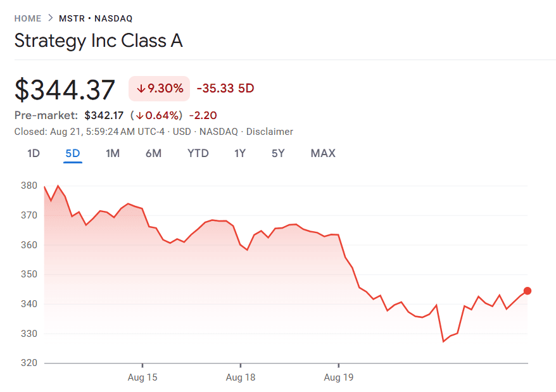556x392 pixels.
Task: Click the HOME breadcrumb link
Action: (x=27, y=18)
